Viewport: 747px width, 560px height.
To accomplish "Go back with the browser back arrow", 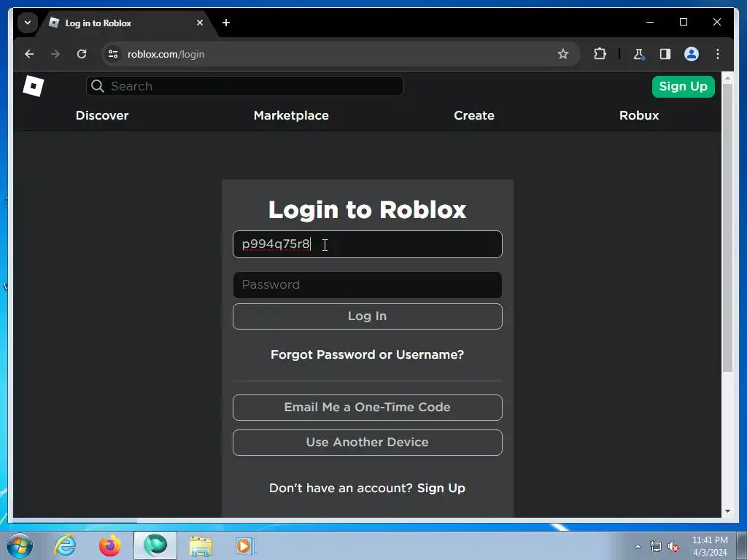I will pos(29,54).
